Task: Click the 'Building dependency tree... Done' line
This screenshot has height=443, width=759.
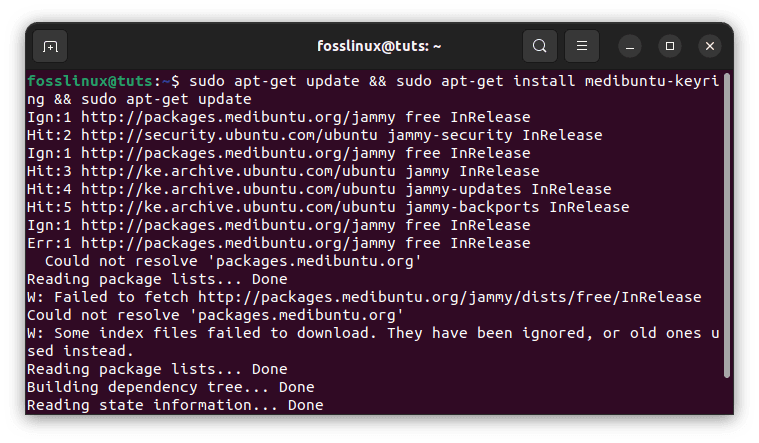Action: pos(171,387)
